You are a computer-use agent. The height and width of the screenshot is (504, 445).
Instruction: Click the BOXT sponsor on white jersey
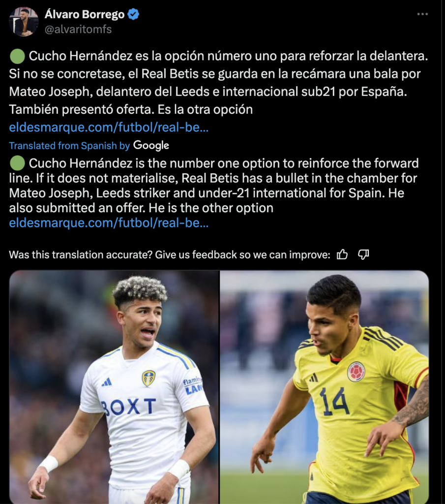(x=128, y=407)
